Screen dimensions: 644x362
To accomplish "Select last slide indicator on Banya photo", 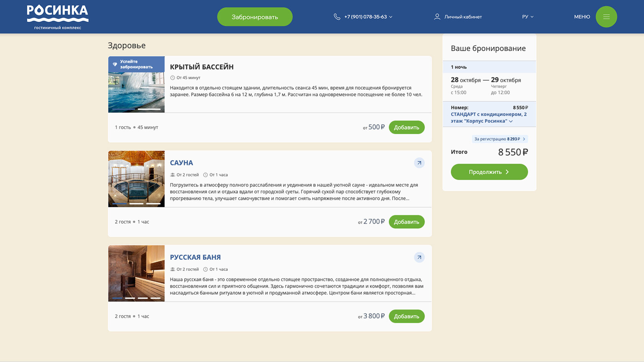I will [156, 298].
